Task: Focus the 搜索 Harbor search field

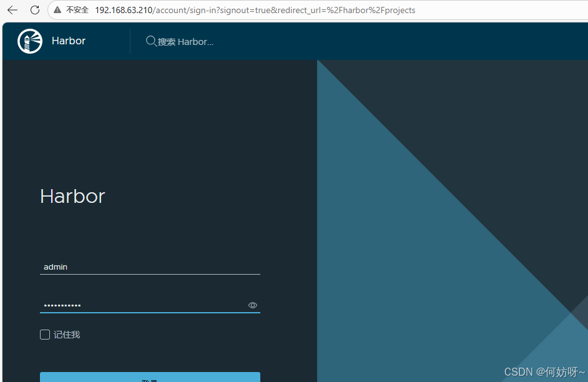Action: (185, 42)
